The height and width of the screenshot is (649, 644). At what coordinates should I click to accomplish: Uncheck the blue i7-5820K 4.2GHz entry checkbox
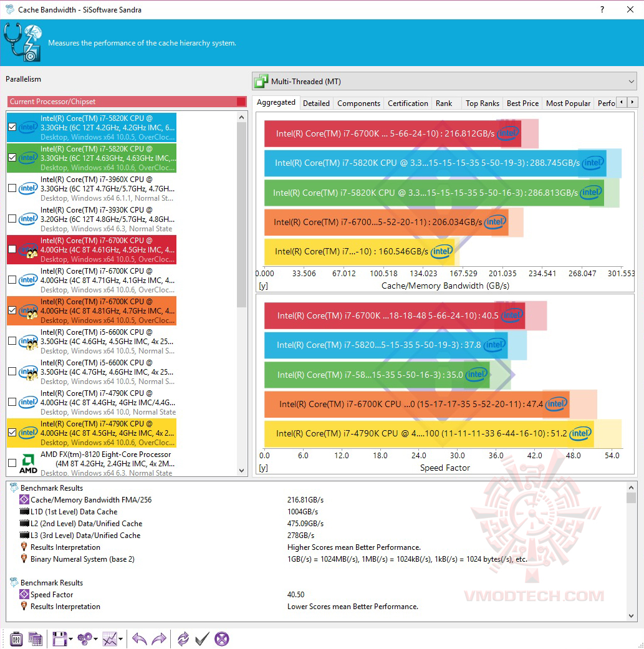click(12, 127)
